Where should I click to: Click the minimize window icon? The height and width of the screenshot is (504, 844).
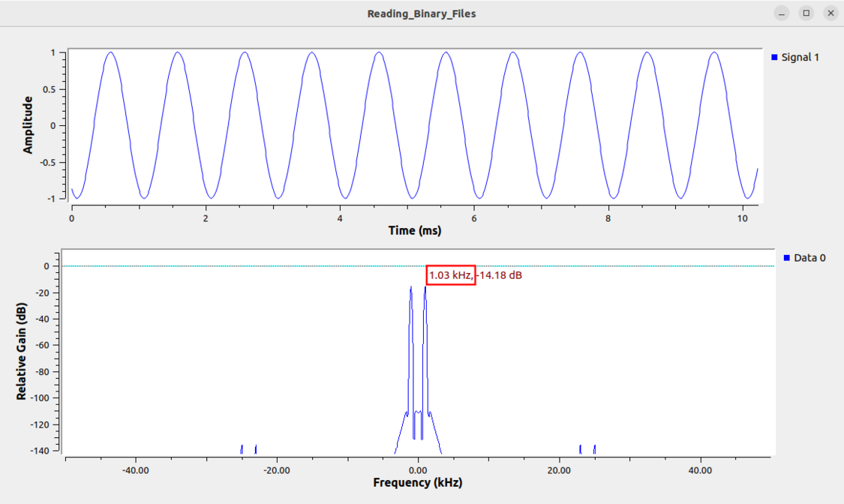[781, 13]
